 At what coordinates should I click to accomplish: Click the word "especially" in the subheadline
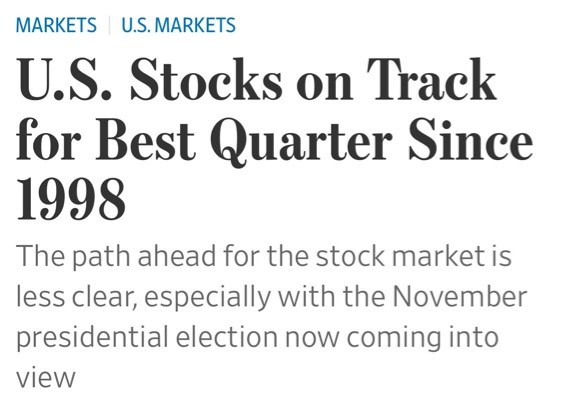coord(208,298)
